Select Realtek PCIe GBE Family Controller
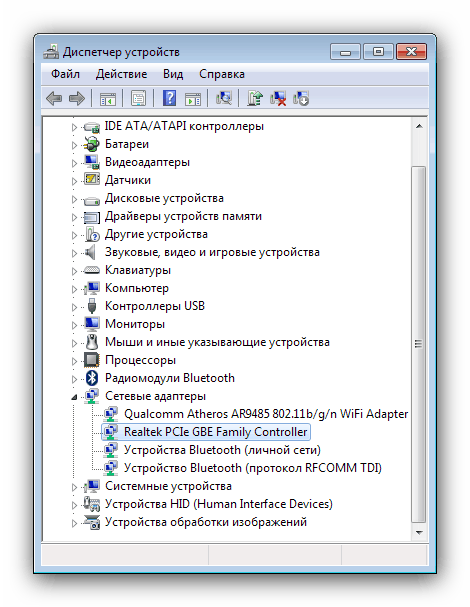The image size is (470, 607). [215, 432]
